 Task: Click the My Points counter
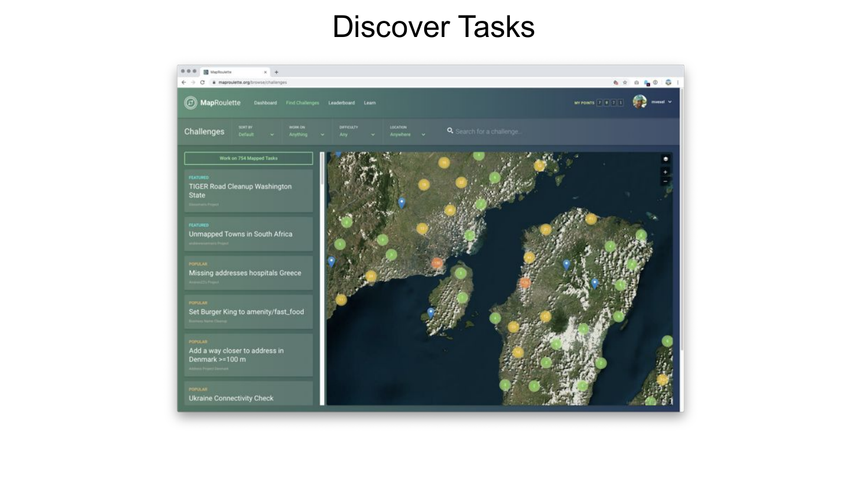pos(599,102)
